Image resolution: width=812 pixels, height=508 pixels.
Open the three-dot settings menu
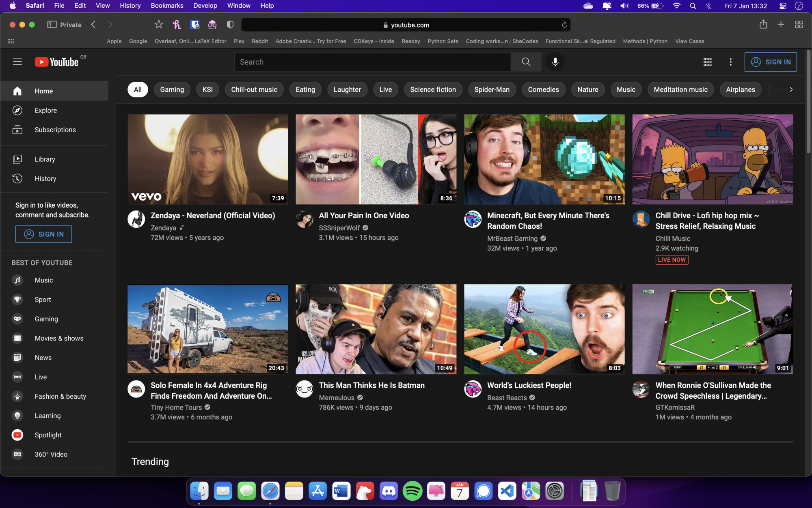pyautogui.click(x=730, y=62)
